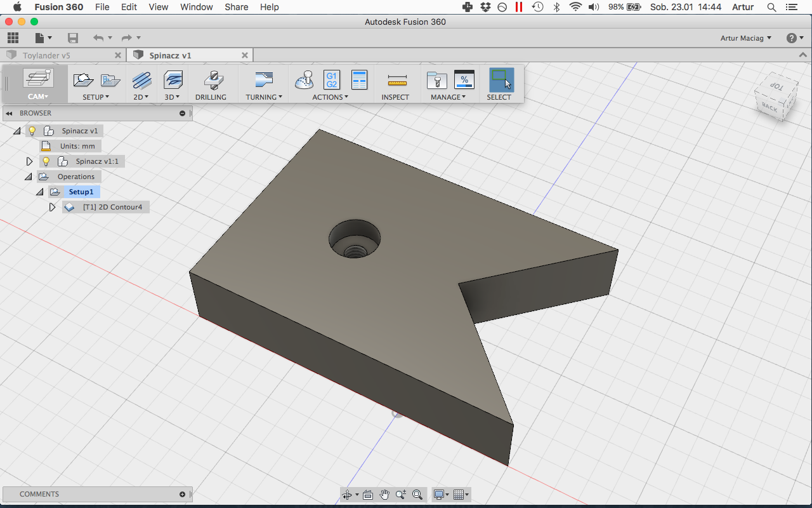Screen dimensions: 812x508
Task: Click the Simulate toolpath icon
Action: pos(304,80)
